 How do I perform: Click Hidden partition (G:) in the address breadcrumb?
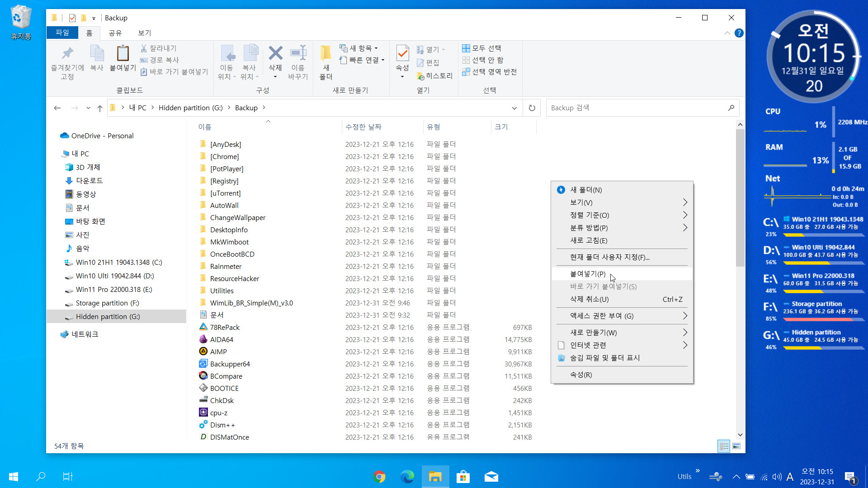click(190, 108)
